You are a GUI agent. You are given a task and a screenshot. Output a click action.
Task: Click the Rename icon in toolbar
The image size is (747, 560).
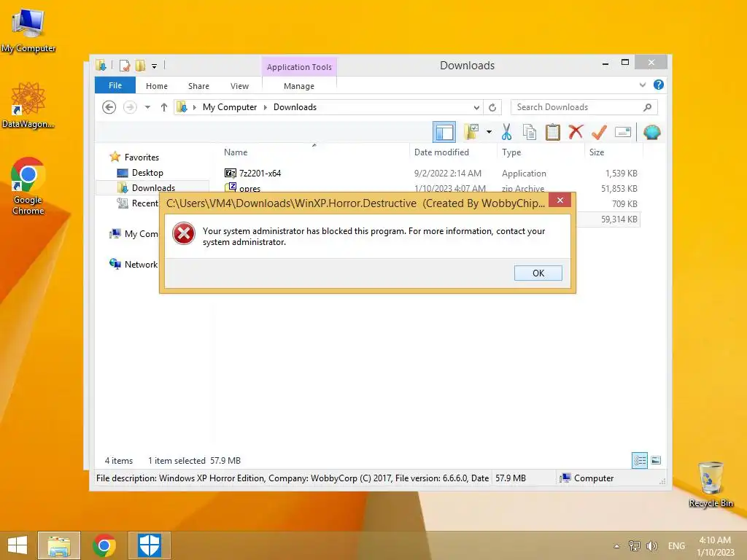pyautogui.click(x=623, y=132)
